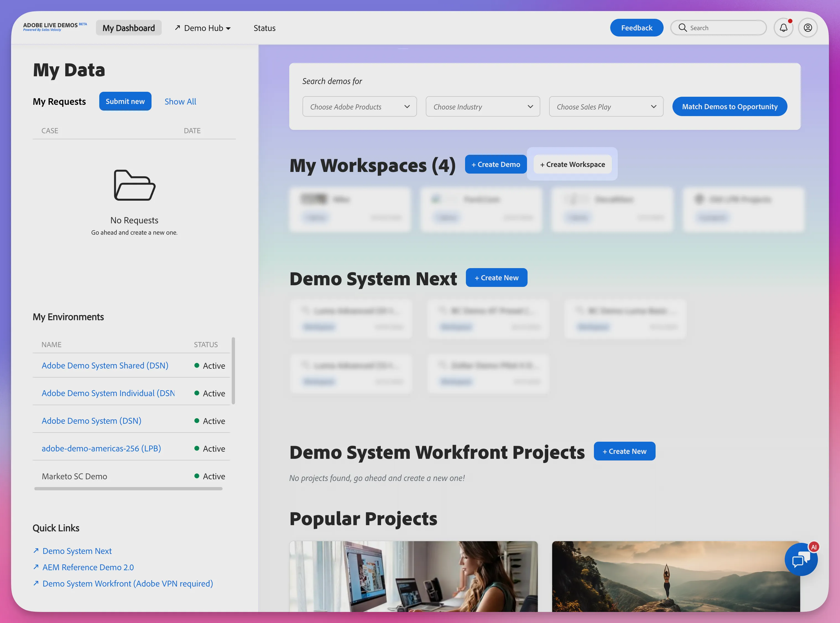Open the Demo Hub dropdown menu

[x=203, y=28]
